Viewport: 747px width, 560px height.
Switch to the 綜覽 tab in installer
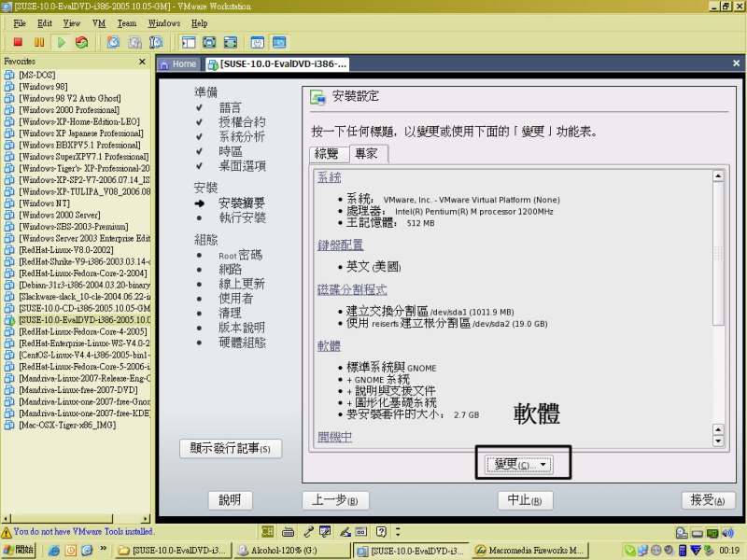click(328, 154)
